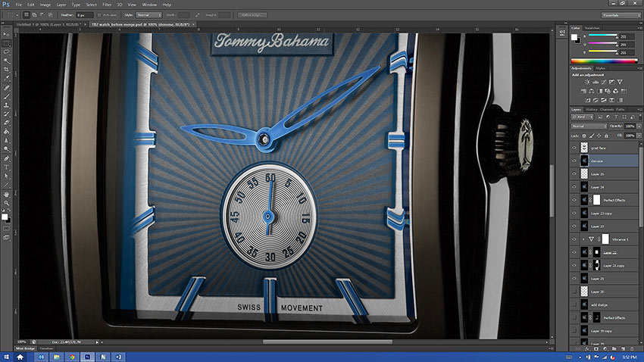Open the Window menu

tap(149, 5)
